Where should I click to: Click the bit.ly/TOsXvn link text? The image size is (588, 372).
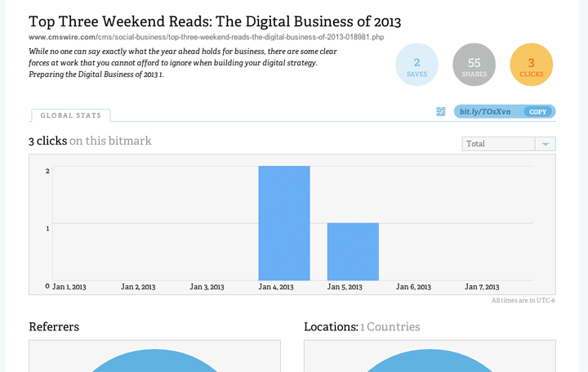(485, 112)
